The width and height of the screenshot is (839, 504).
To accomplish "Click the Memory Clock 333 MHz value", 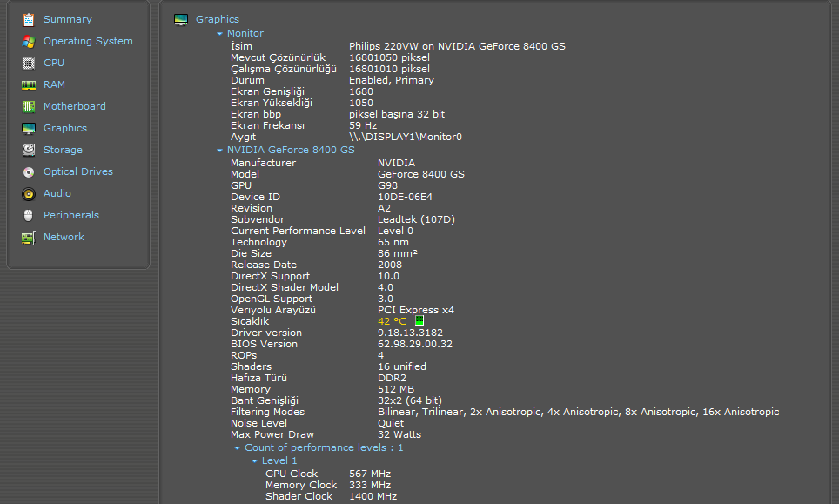I will [x=370, y=485].
